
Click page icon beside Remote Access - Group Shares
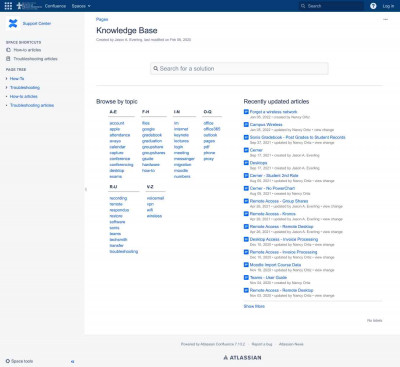click(246, 201)
